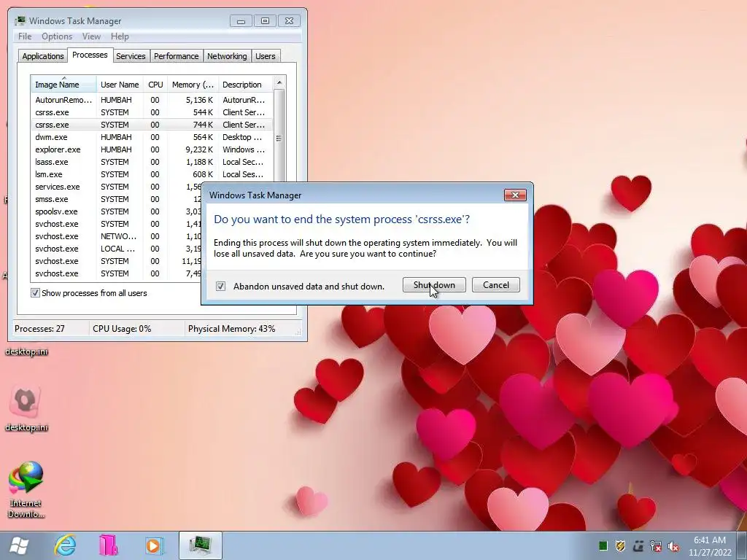Image resolution: width=747 pixels, height=560 pixels.
Task: Click the CPU Usage: 0% status entry
Action: [x=122, y=329]
